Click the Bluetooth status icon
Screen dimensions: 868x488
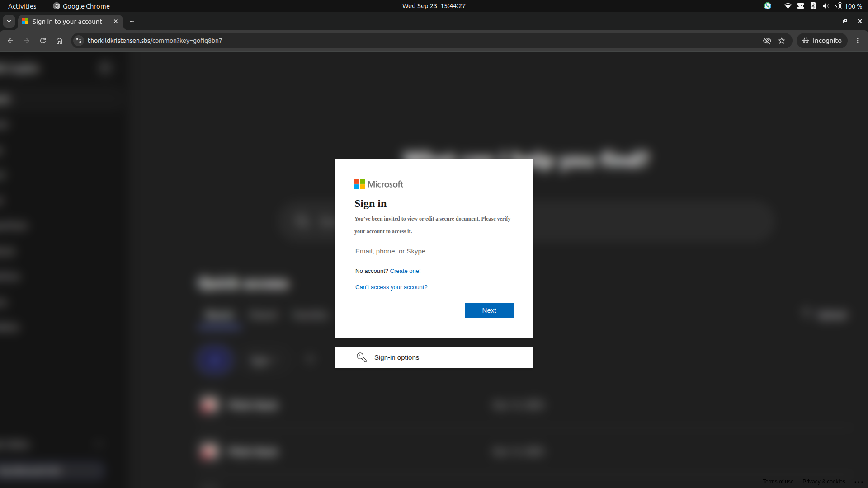point(813,6)
